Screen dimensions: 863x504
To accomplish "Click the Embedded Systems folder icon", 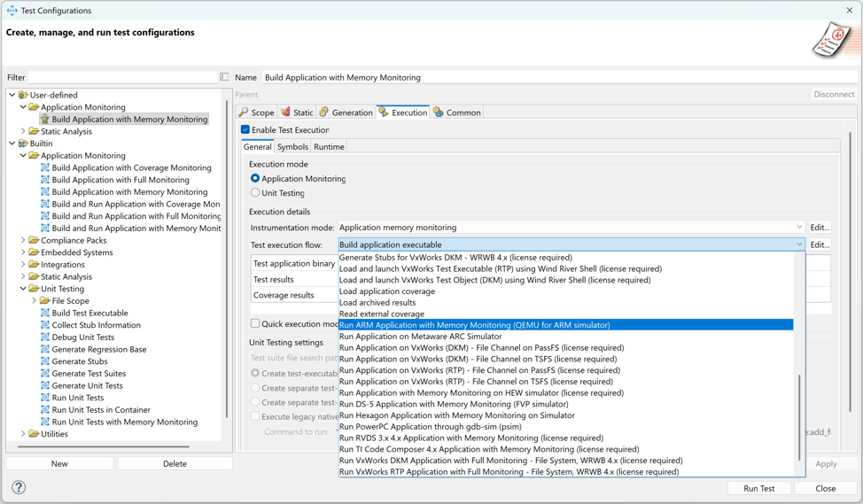I will [35, 252].
